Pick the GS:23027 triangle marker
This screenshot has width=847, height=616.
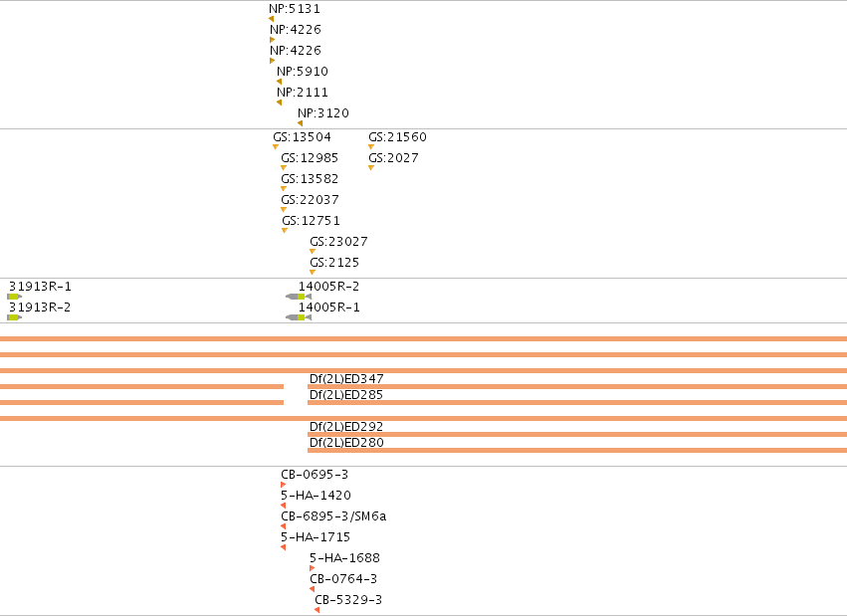[x=313, y=251]
